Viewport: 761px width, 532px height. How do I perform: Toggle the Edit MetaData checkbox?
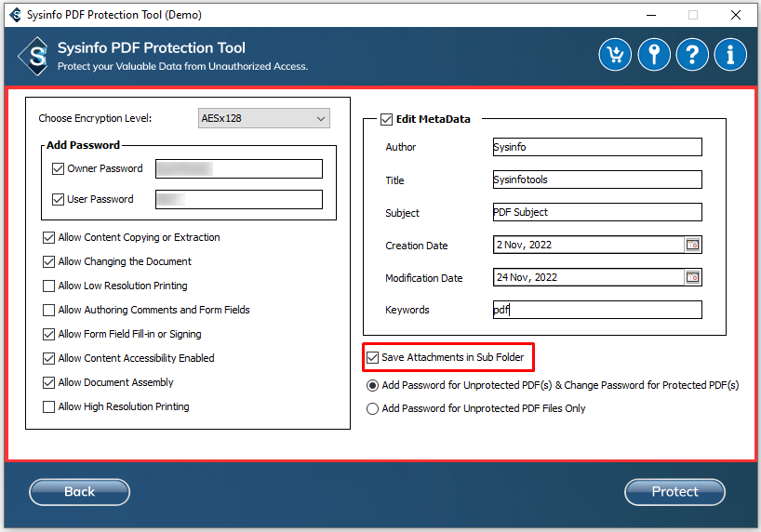[386, 119]
